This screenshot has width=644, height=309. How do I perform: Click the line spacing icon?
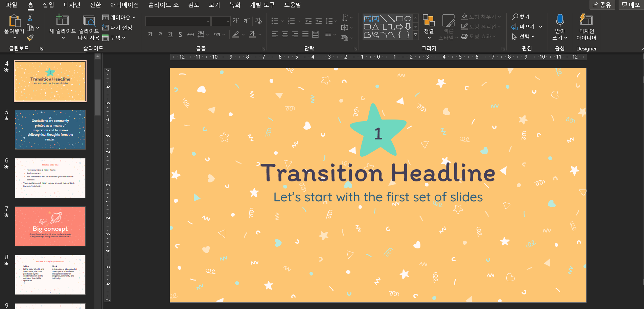(x=329, y=21)
